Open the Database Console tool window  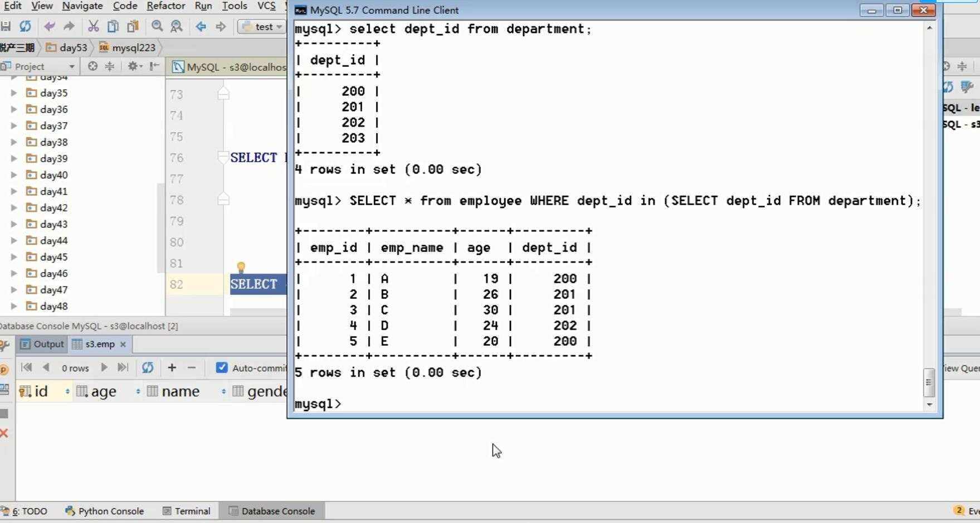click(x=272, y=511)
